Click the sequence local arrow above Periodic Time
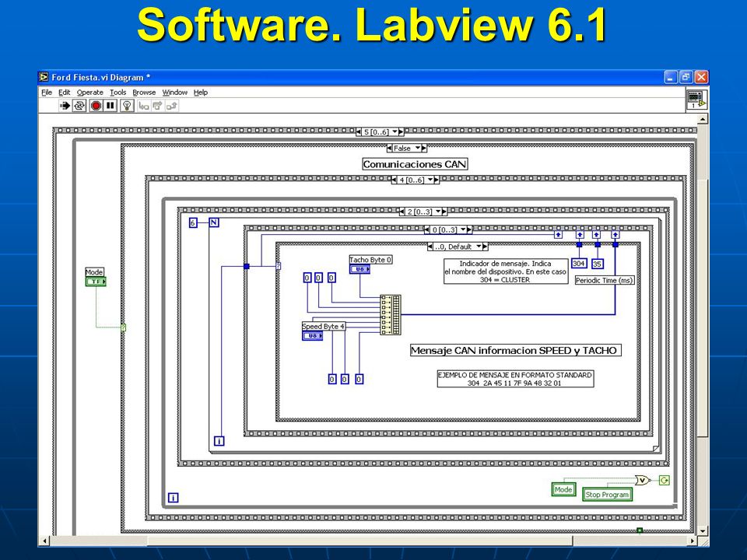 (615, 235)
